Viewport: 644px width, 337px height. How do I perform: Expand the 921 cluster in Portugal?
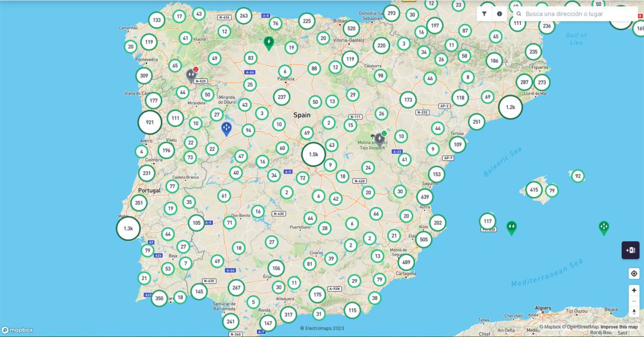(x=150, y=122)
